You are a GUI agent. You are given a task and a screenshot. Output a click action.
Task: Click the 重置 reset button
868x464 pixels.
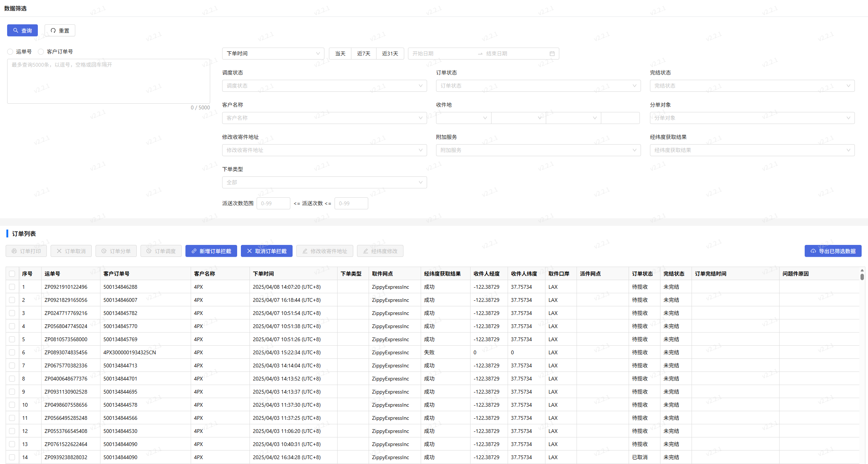coord(60,30)
